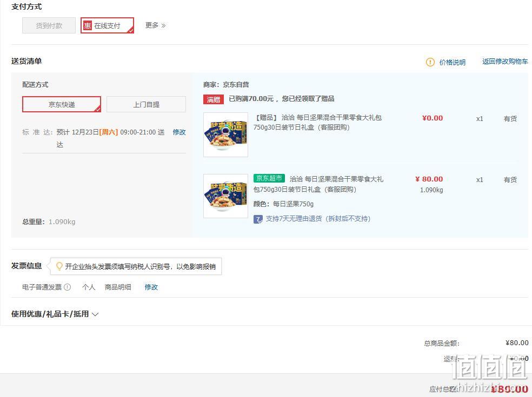Click the 7-day return shield icon
Image resolution: width=532 pixels, height=397 pixels.
pos(258,219)
